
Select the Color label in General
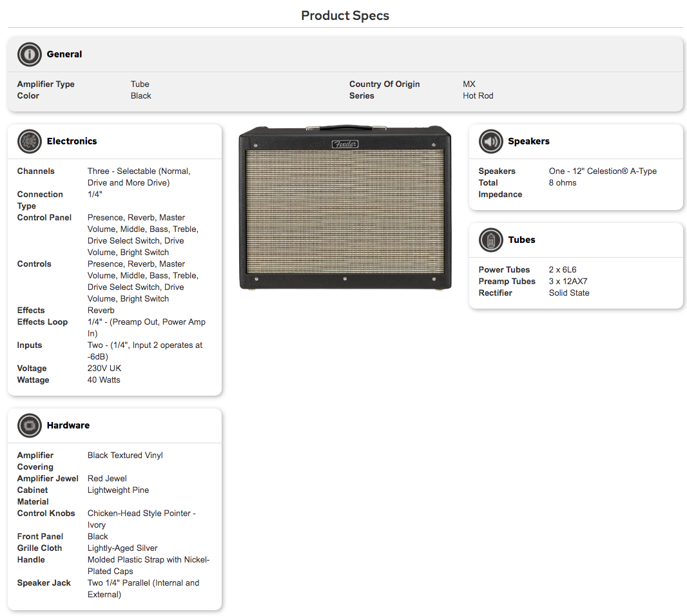[28, 95]
